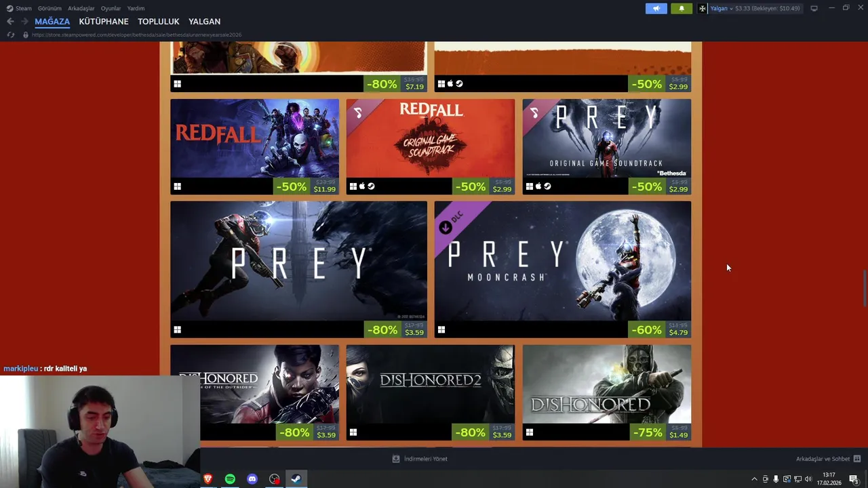Go forward with the right arrow
Screen dimensions: 868x488
(24, 22)
